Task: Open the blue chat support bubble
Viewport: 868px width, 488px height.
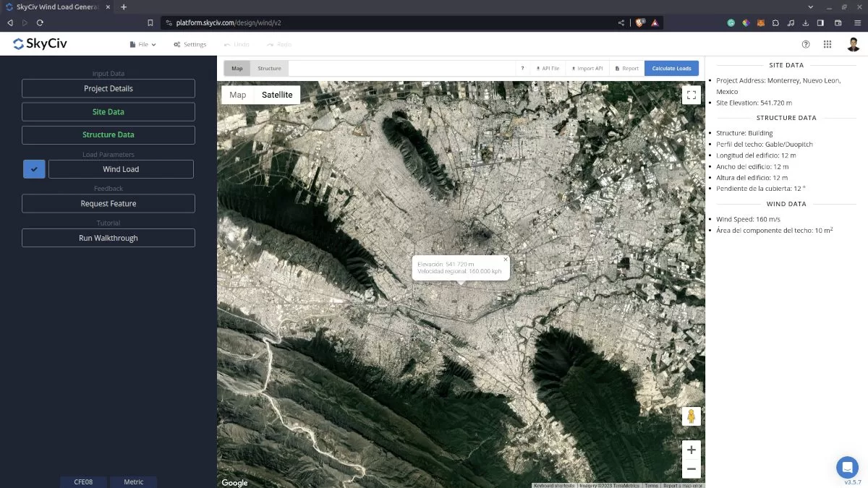Action: [847, 467]
